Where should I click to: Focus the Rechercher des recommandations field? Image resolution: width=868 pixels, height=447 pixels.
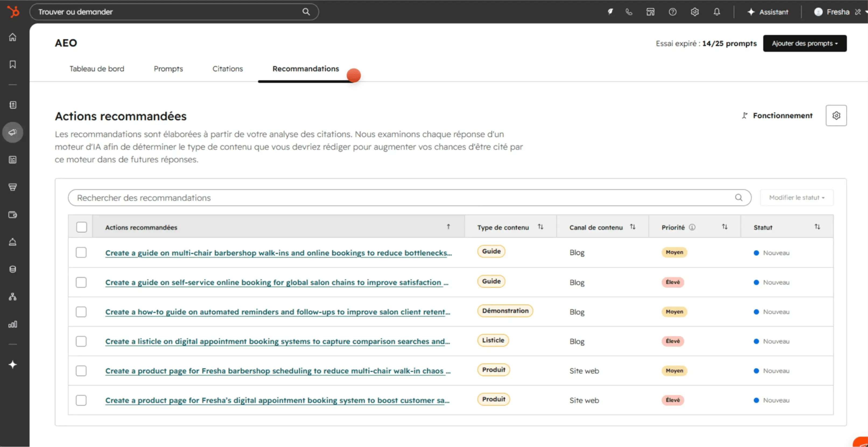pos(409,197)
